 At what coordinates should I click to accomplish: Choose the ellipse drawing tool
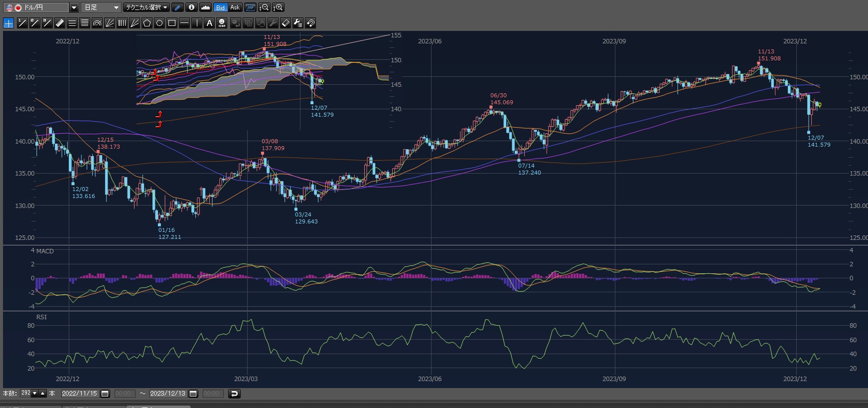(x=159, y=23)
